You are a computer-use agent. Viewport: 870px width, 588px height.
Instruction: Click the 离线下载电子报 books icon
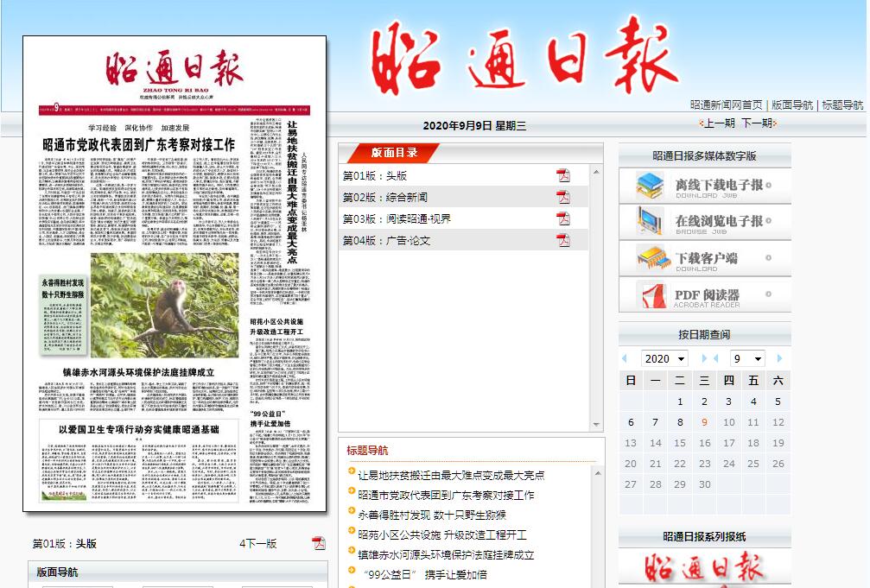(650, 186)
